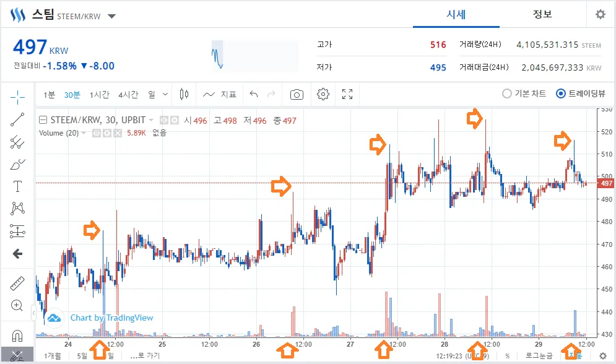This screenshot has width=616, height=364.
Task: Click the low price value 495
Action: coord(438,67)
